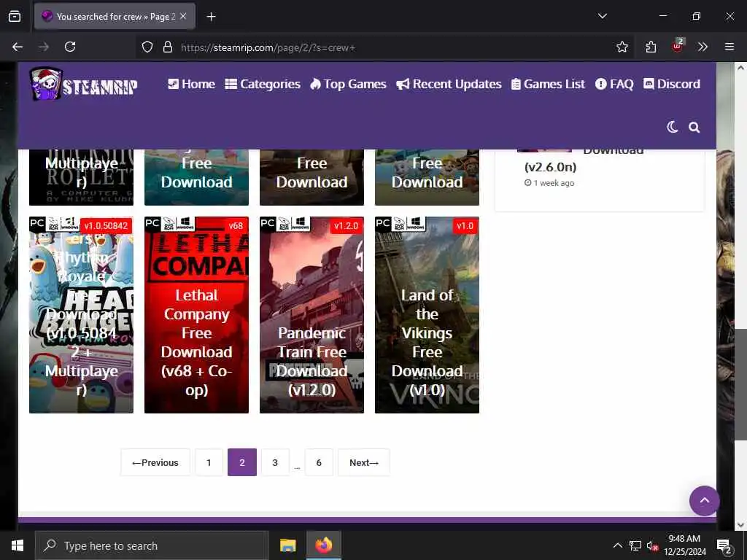Click the purple scroll-to-top button

point(704,500)
